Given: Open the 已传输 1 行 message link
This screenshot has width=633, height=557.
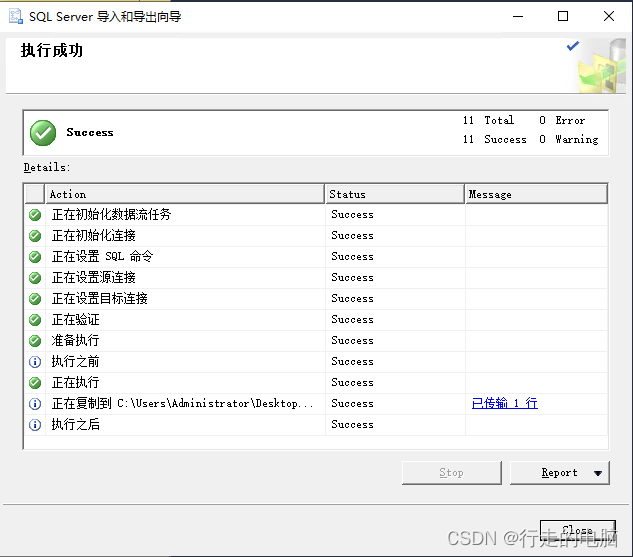Looking at the screenshot, I should 505,403.
